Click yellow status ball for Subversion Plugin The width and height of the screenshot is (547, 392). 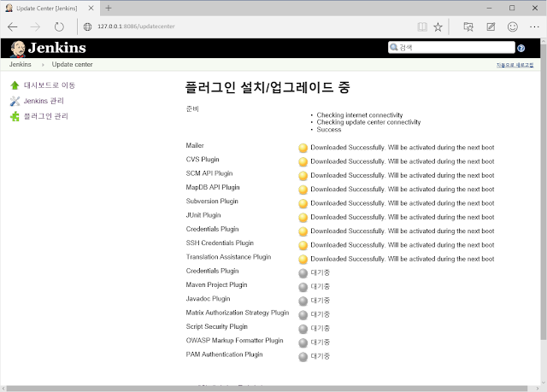pos(303,204)
